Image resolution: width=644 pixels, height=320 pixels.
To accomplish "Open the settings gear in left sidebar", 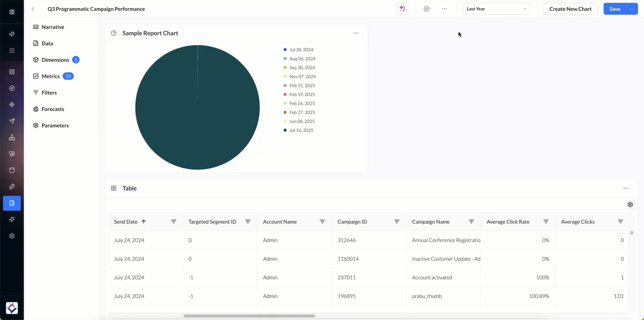I will 12,236.
